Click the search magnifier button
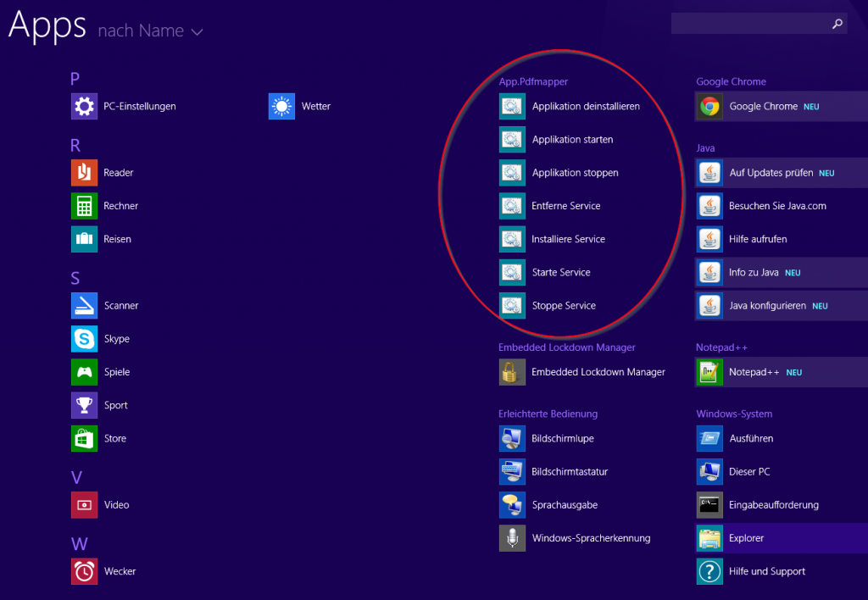 coord(837,23)
